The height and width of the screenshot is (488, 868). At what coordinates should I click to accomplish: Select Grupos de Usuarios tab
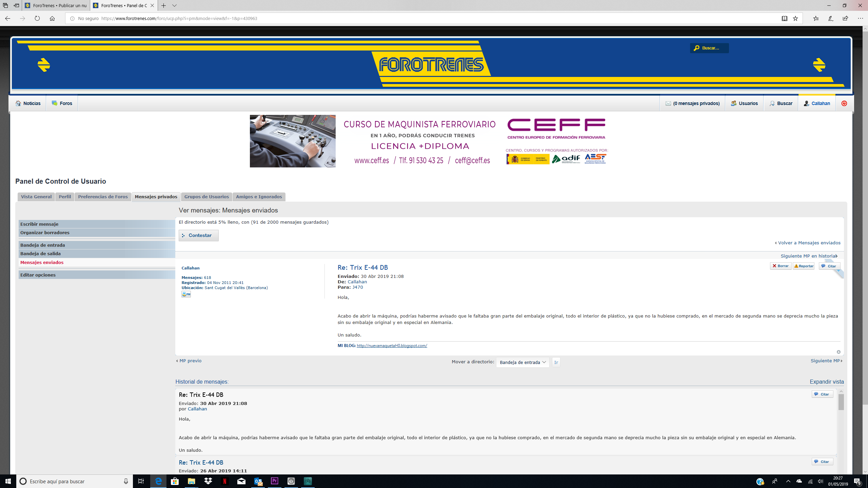pyautogui.click(x=206, y=197)
